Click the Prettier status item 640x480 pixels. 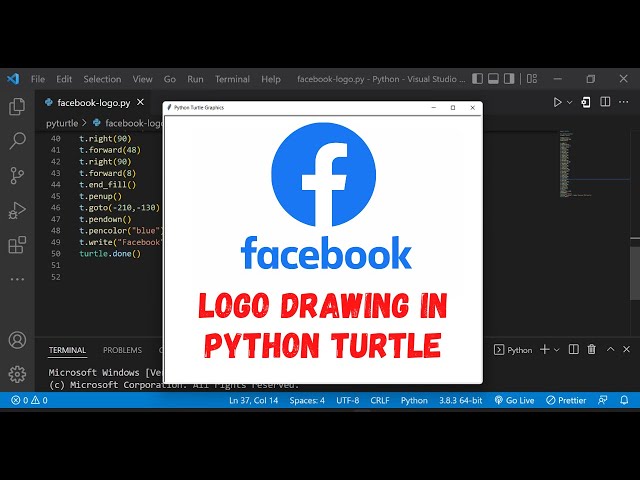pyautogui.click(x=566, y=400)
